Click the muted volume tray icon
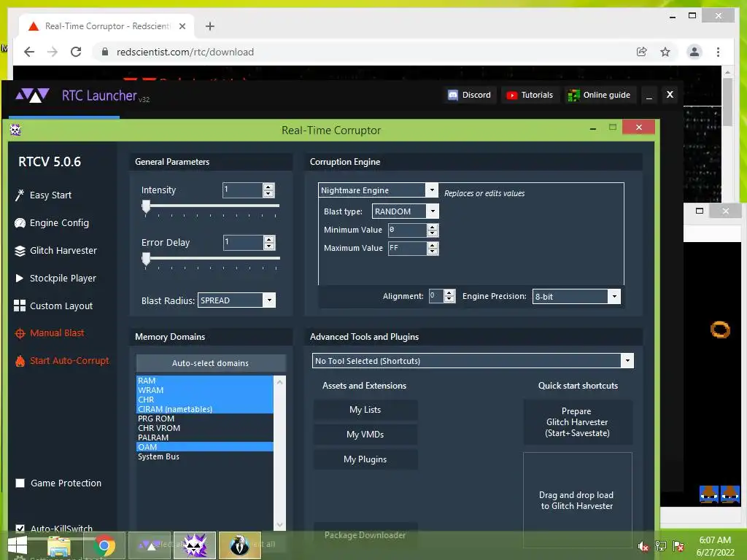747x560 pixels. [643, 546]
